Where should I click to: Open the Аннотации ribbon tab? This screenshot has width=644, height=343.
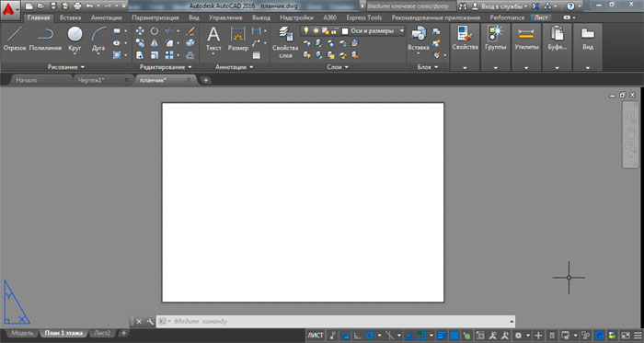(107, 17)
